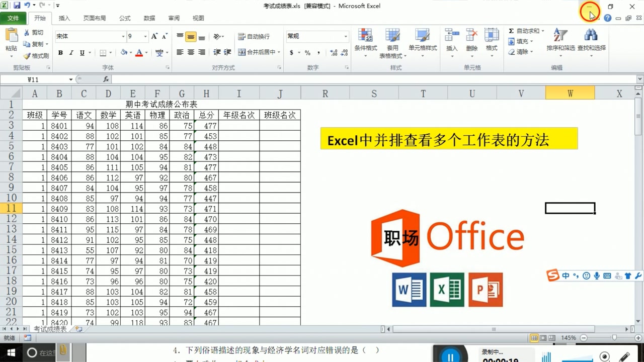The width and height of the screenshot is (644, 362).
Task: Set bottom vertical alignment
Action: [x=202, y=37]
